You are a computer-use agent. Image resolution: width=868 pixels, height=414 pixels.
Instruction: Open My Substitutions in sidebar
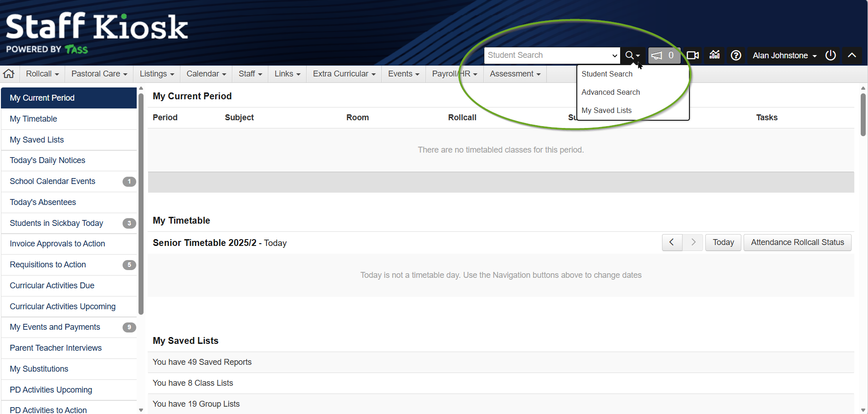pos(69,369)
